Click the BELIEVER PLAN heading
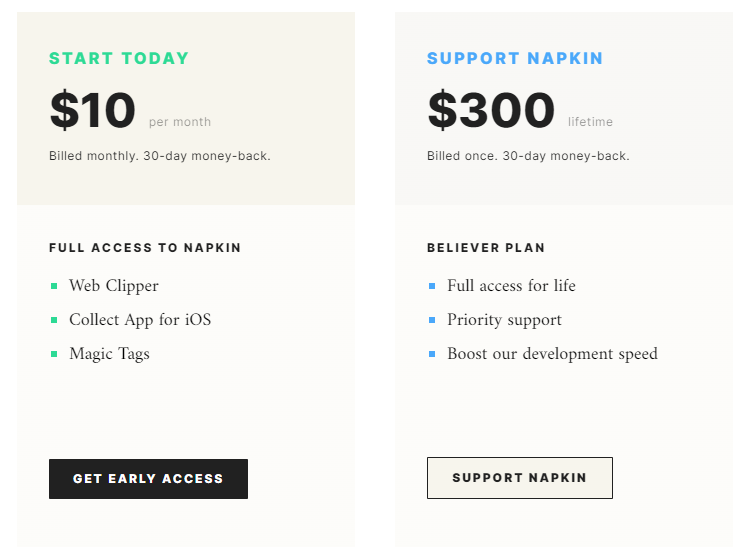 tap(486, 248)
